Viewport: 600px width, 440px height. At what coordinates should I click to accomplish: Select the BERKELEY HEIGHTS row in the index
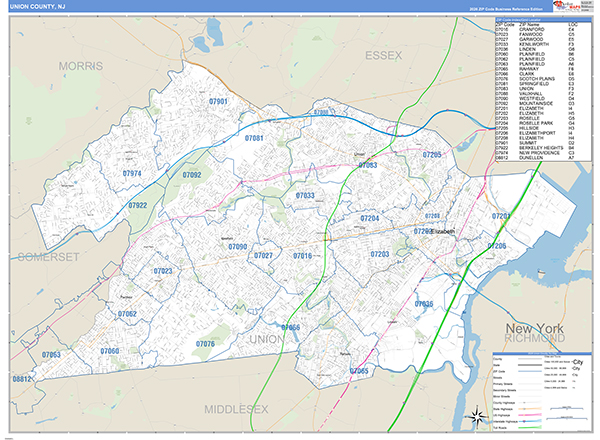click(x=536, y=148)
